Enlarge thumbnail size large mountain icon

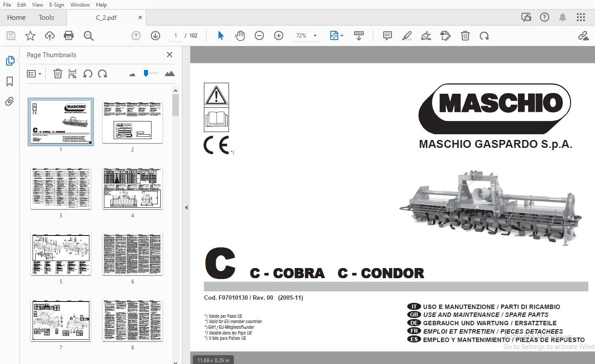tap(170, 74)
